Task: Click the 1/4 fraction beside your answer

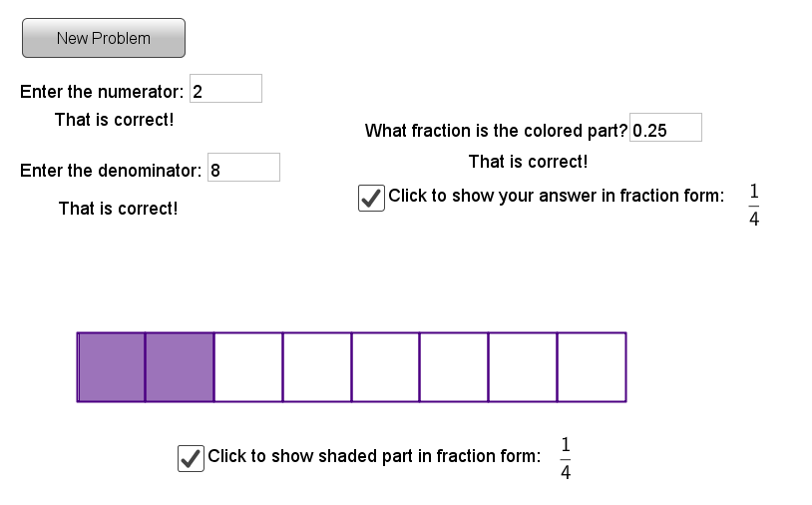Action: tap(754, 206)
